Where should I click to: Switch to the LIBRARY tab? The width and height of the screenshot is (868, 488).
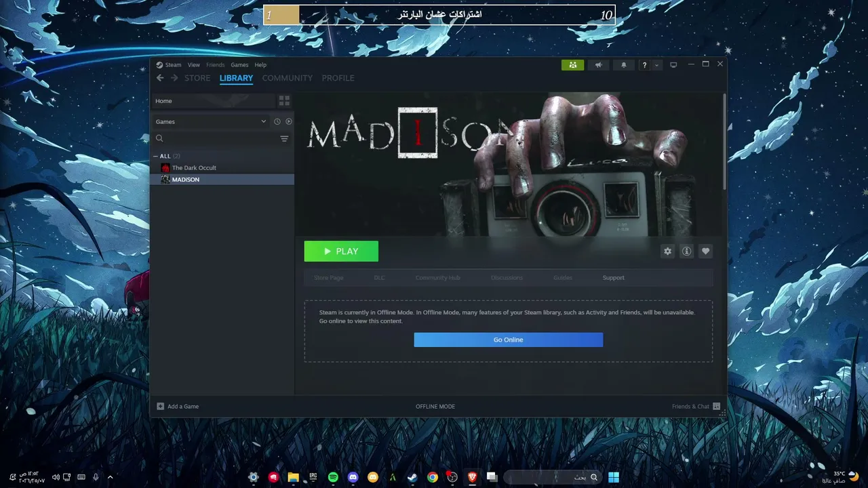[236, 78]
